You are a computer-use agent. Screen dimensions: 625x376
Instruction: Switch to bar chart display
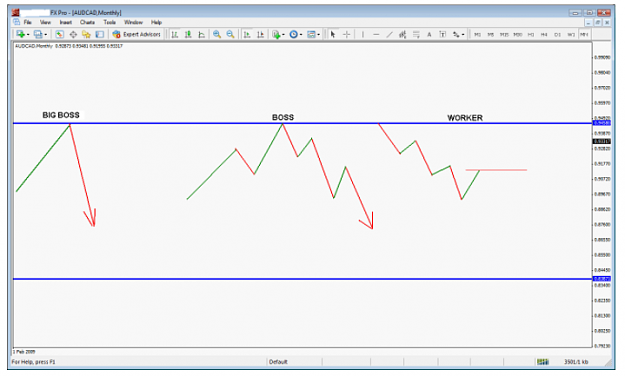(x=175, y=34)
